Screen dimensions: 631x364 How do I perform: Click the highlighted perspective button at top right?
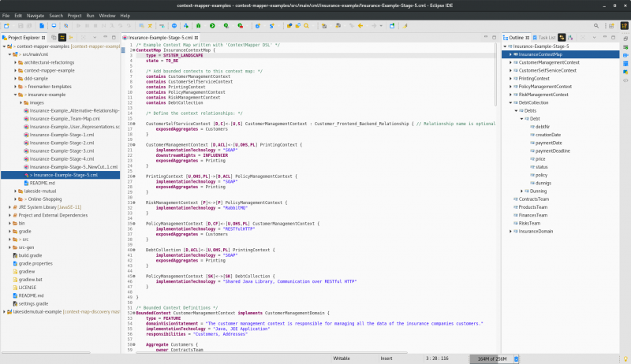(x=624, y=26)
